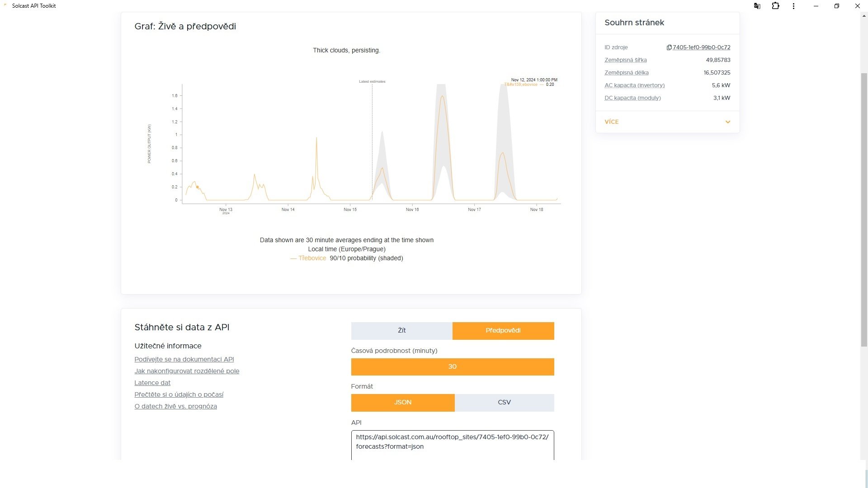868x488 pixels.
Task: Click the Google Translate icon in title bar
Action: point(757,6)
